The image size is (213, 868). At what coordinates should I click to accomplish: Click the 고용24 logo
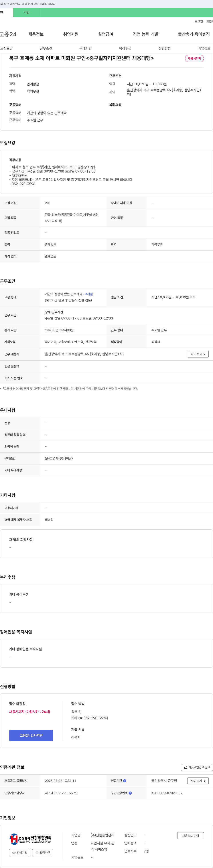[8, 34]
